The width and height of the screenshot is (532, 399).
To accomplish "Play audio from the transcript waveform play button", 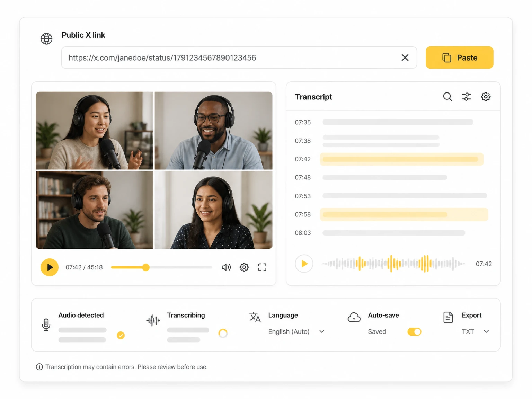I will click(304, 264).
